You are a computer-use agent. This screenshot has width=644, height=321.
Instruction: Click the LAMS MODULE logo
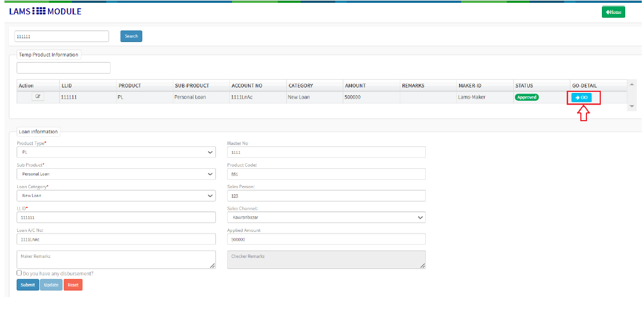(45, 11)
